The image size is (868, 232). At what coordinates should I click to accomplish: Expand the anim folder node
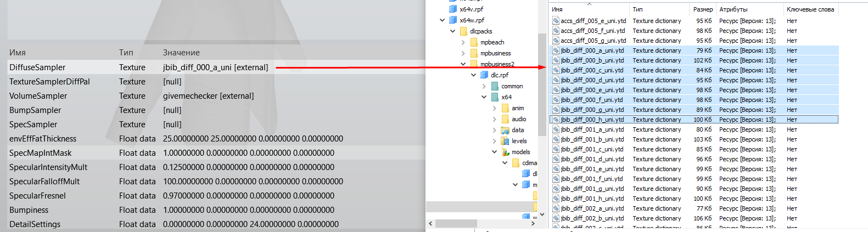(494, 108)
